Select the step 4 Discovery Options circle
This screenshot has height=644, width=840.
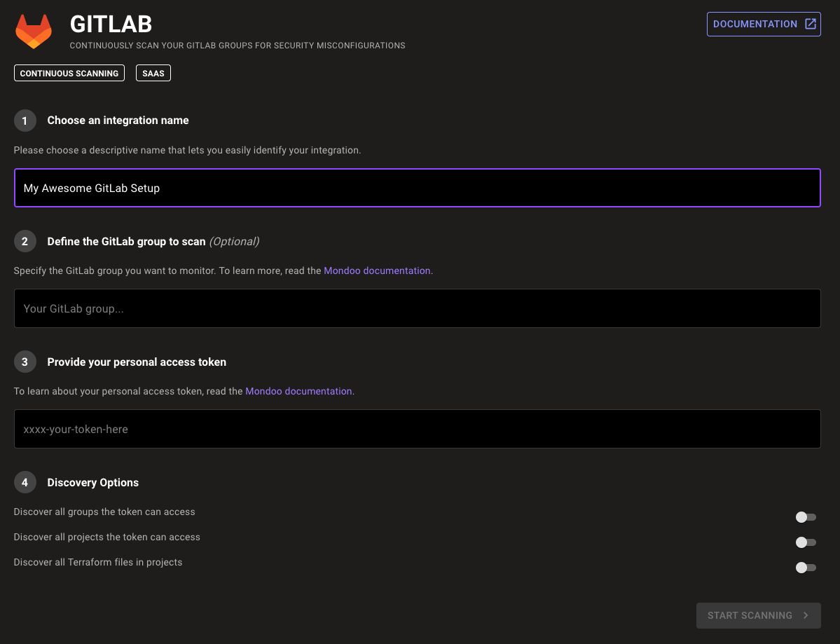tap(25, 482)
